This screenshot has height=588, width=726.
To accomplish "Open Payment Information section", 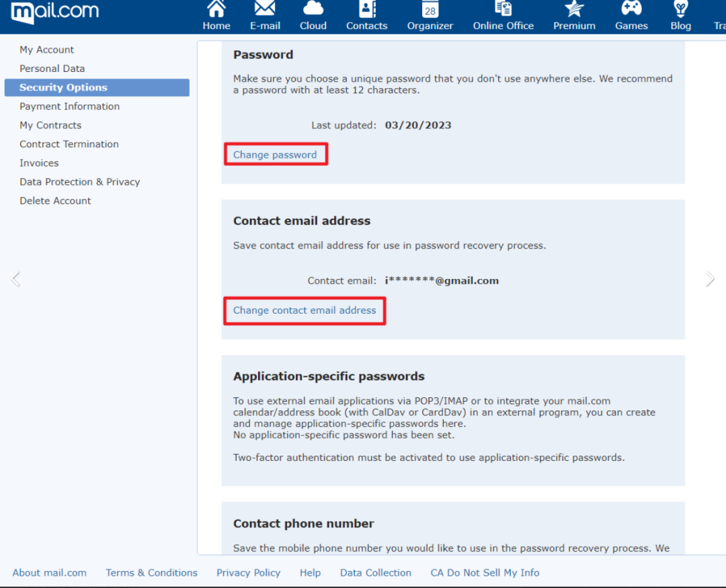I will tap(69, 106).
